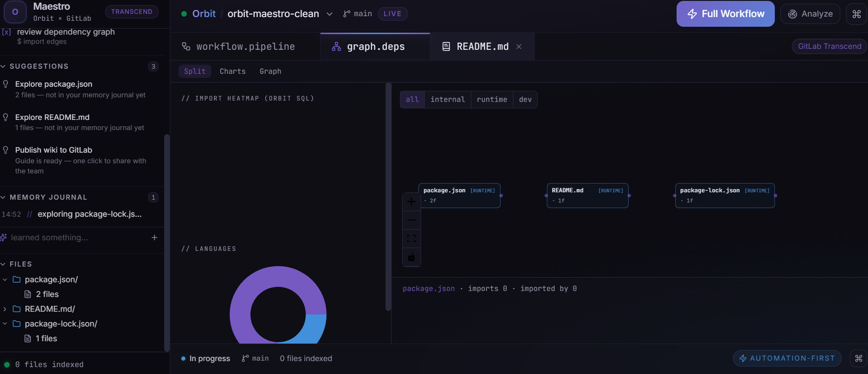This screenshot has width=868, height=374.
Task: Add journal entry with the plus icon
Action: tap(155, 237)
